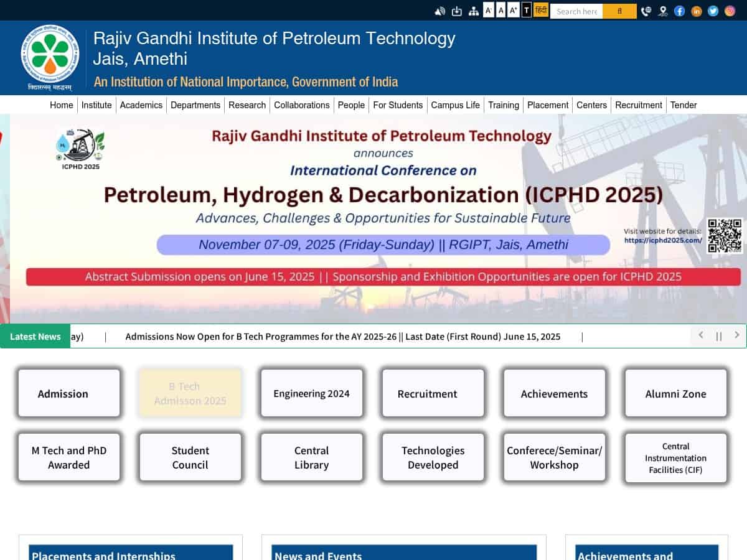Click the ICPHD 2025 conference logo
Viewport: 747px width, 560px height.
point(80,149)
